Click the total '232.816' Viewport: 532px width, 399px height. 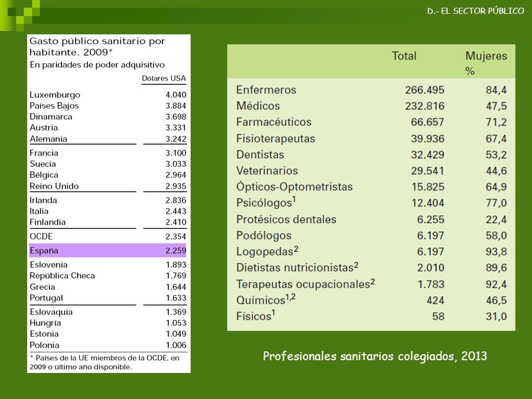tap(424, 106)
